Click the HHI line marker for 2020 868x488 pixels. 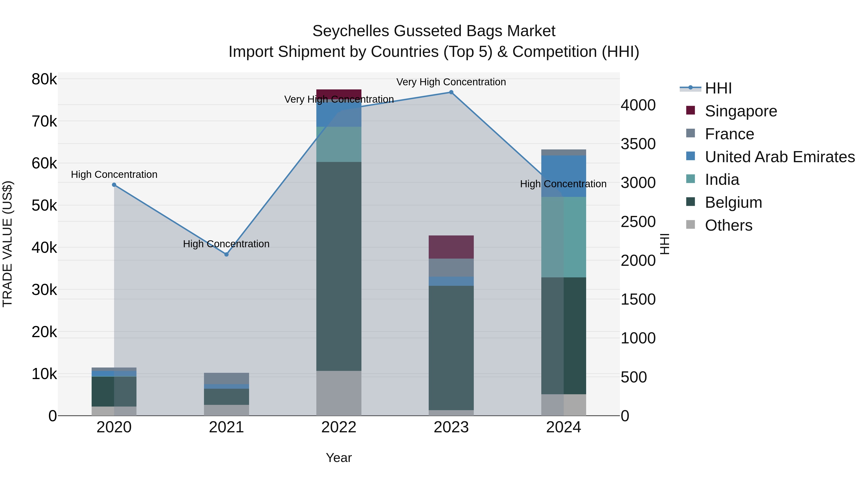114,185
